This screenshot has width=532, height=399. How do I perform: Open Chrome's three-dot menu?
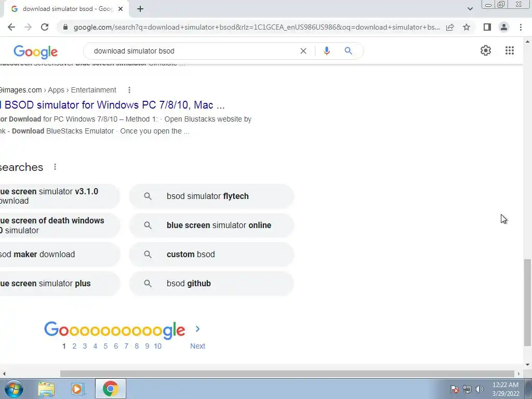point(521,27)
